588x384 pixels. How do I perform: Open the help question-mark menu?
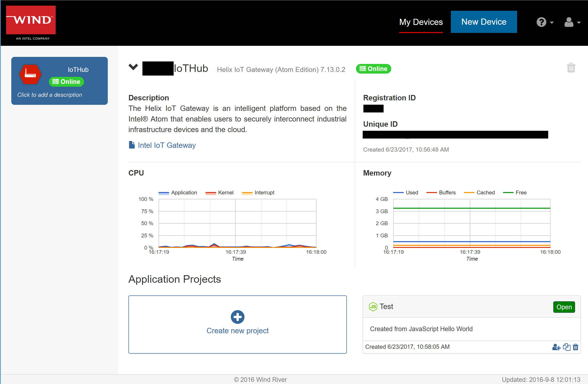[x=545, y=22]
